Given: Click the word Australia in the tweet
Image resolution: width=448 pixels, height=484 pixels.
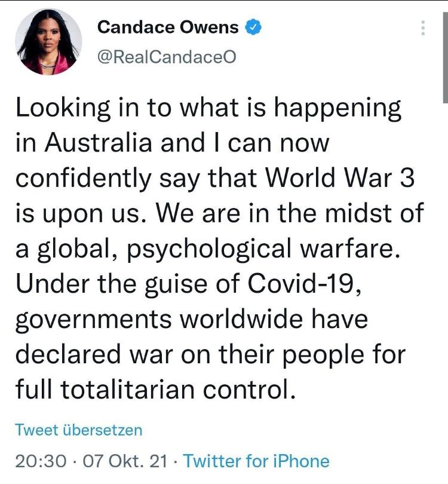Looking at the screenshot, I should click(x=98, y=143).
